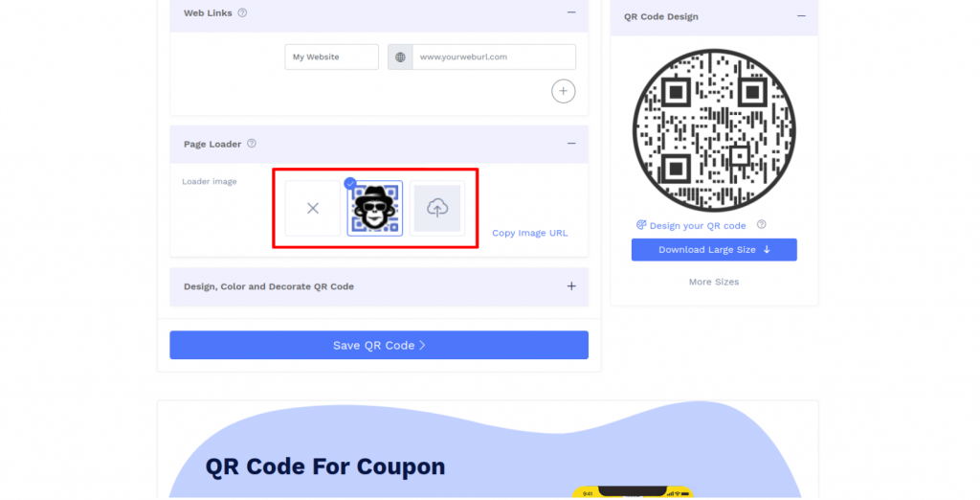
Task: Select the no-loader X image option
Action: pyautogui.click(x=313, y=209)
